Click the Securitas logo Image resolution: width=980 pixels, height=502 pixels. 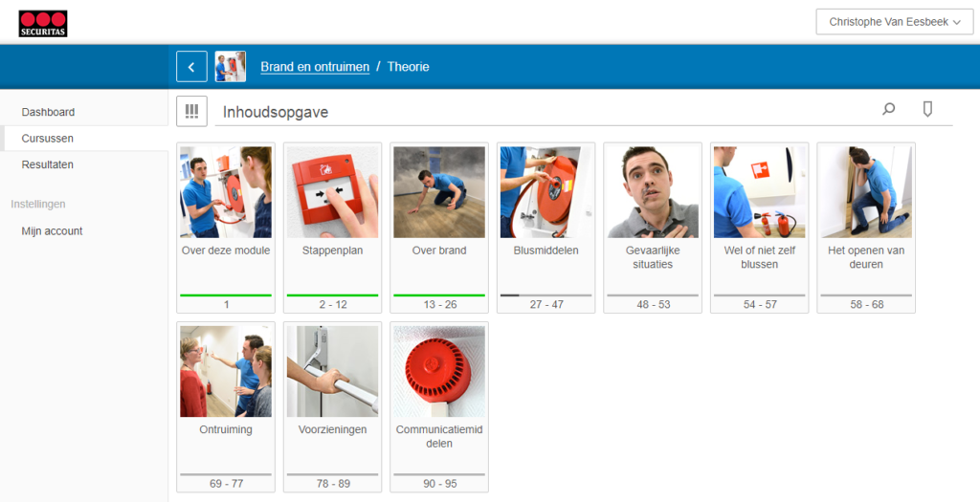[x=43, y=24]
